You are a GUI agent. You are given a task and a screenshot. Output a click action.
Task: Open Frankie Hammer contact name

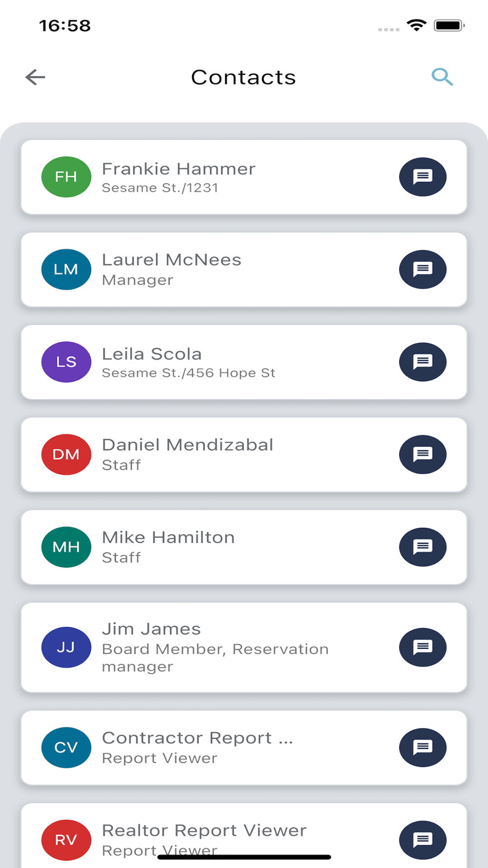(x=179, y=169)
